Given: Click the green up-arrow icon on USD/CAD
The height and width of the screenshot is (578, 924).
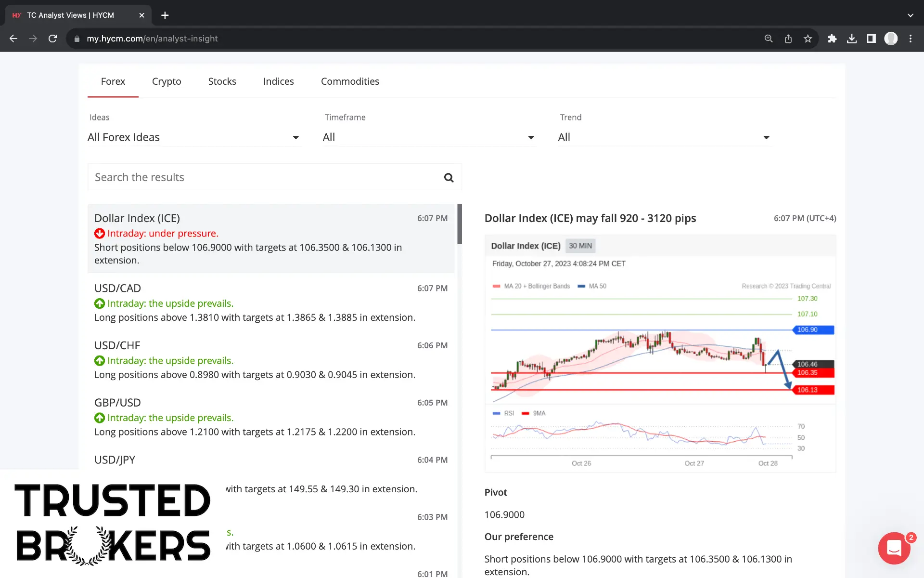Looking at the screenshot, I should (x=100, y=303).
